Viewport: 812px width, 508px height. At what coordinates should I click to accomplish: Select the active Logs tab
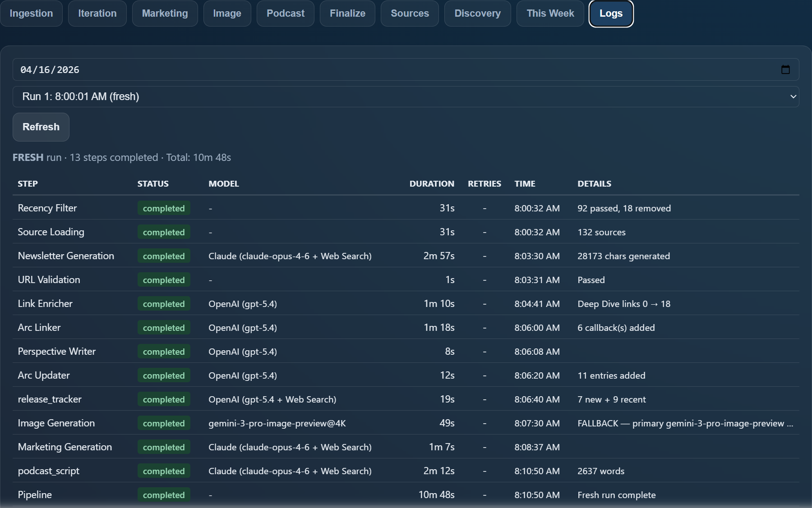click(x=611, y=14)
